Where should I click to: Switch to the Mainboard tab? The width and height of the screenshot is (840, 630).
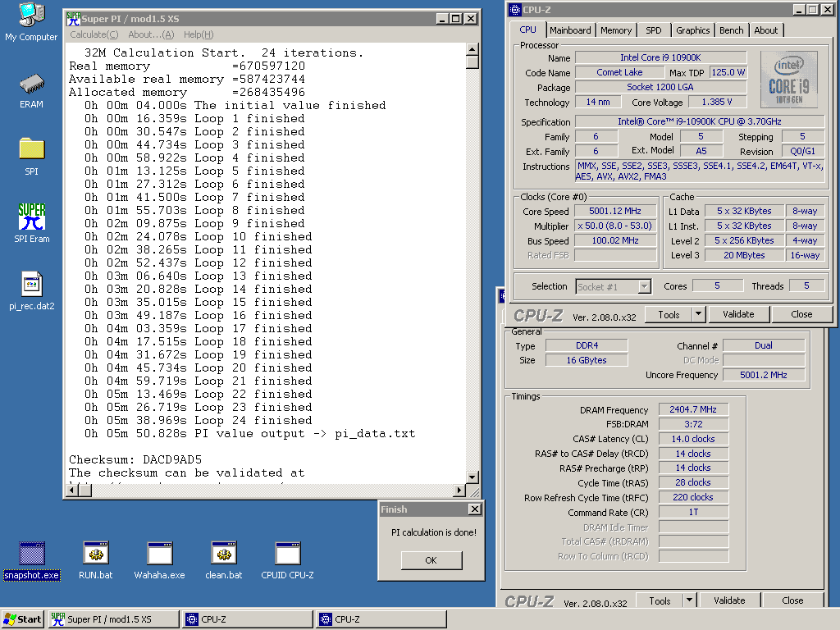click(571, 30)
